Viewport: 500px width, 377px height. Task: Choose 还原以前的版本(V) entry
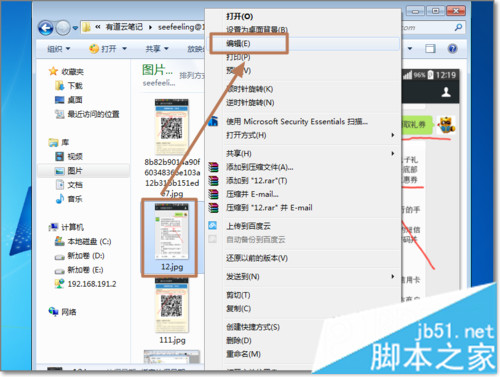pyautogui.click(x=257, y=258)
